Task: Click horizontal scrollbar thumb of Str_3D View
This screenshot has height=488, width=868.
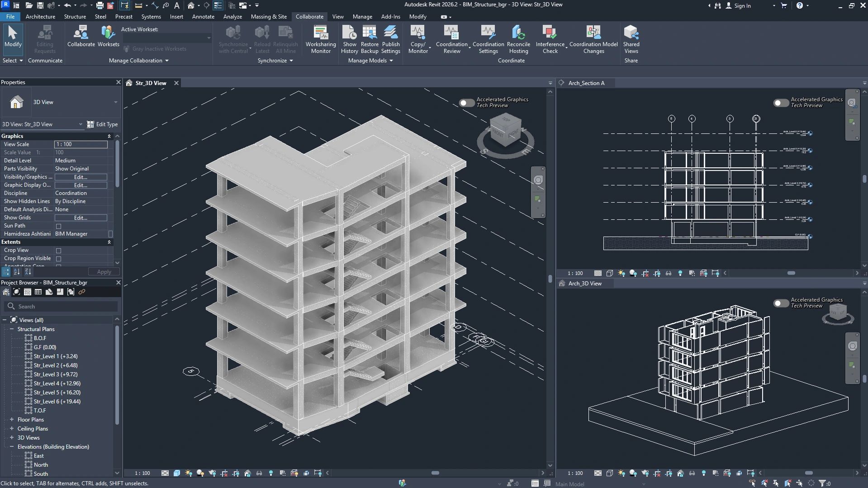Action: click(x=435, y=473)
